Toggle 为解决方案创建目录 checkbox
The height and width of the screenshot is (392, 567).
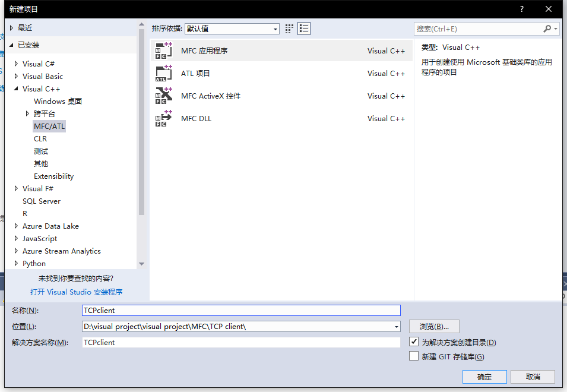[x=414, y=342]
